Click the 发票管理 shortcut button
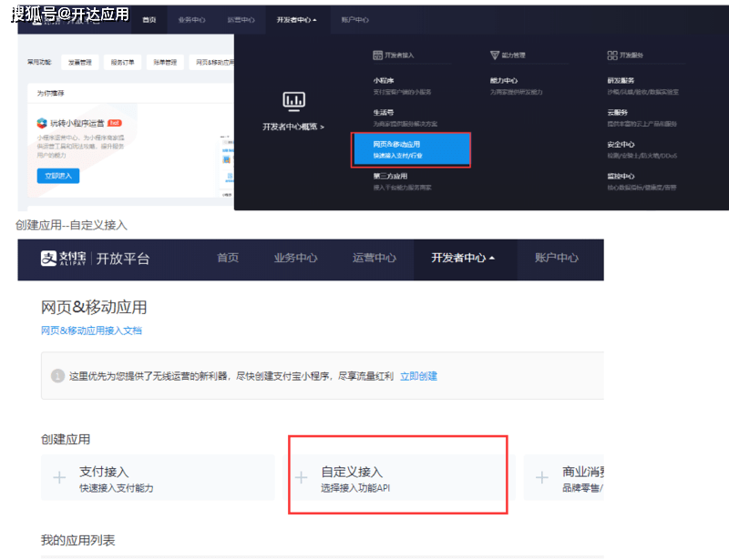The height and width of the screenshot is (560, 729). pos(80,62)
